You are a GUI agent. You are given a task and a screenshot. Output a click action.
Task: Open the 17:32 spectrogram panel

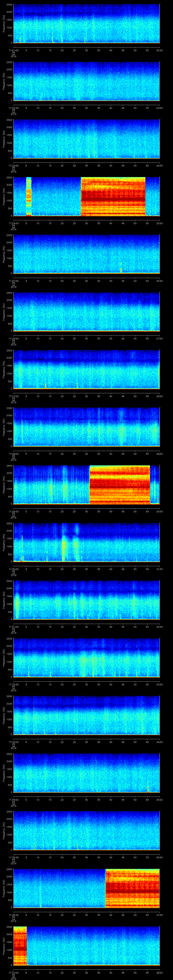(86, 657)
